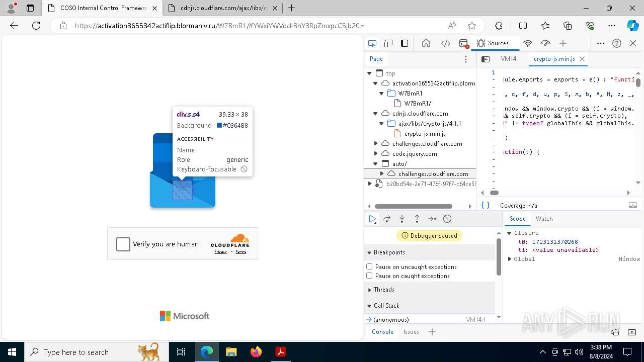Viewport: 644px width, 362px height.
Task: Open DevTools help icon
Action: click(x=617, y=43)
